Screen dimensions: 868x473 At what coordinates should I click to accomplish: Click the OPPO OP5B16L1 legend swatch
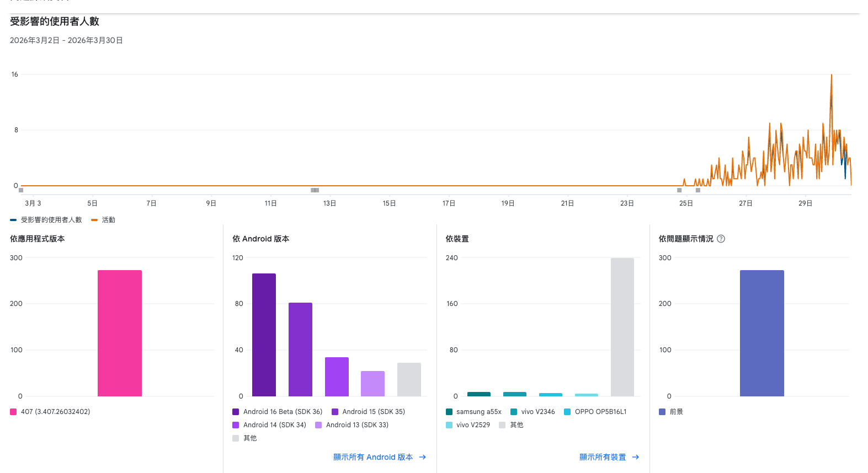pyautogui.click(x=567, y=412)
